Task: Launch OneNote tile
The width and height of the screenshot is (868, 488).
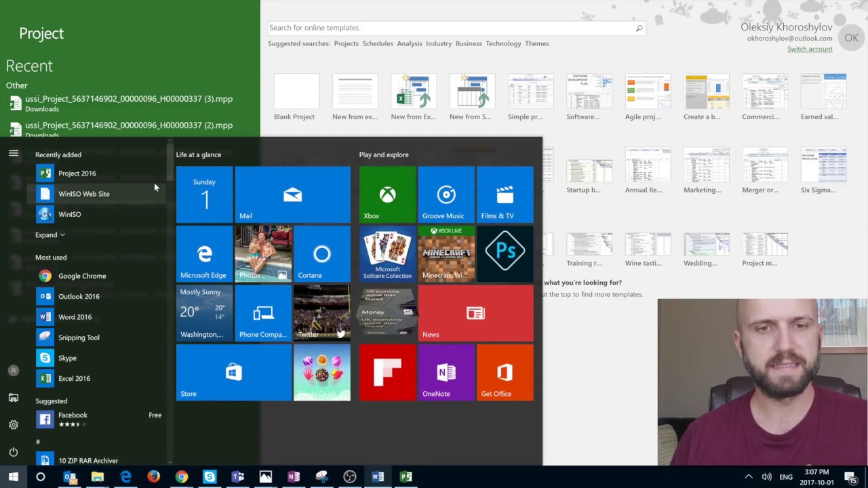Action: pyautogui.click(x=446, y=373)
